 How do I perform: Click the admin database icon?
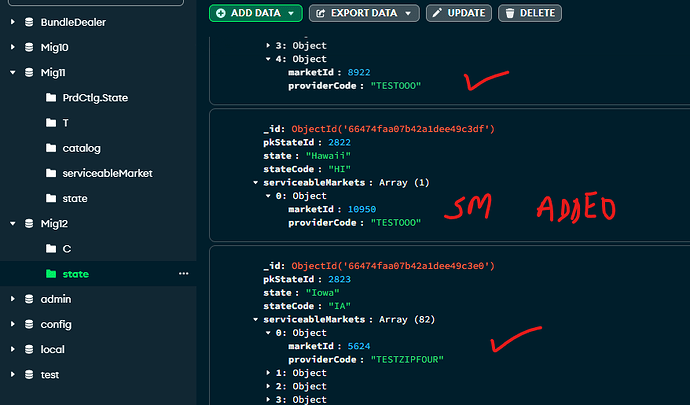point(31,299)
